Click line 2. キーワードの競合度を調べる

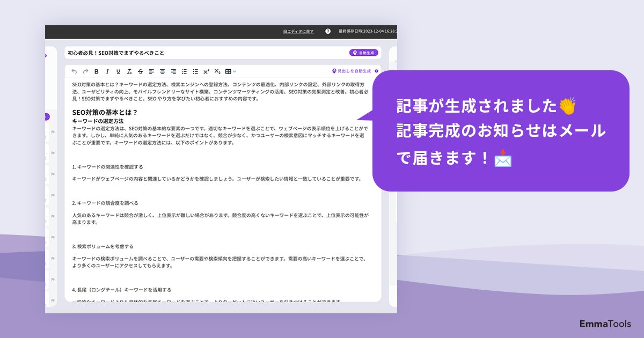pyautogui.click(x=105, y=203)
